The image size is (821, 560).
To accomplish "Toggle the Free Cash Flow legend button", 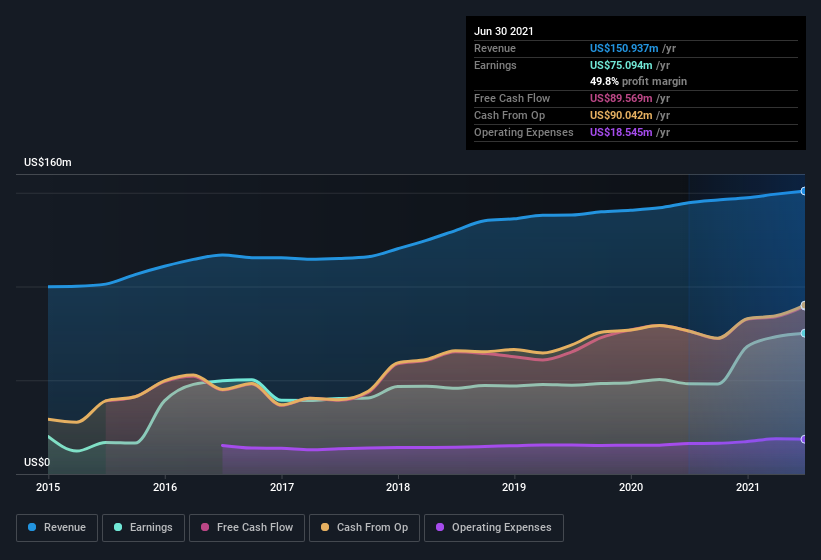I will 247,528.
